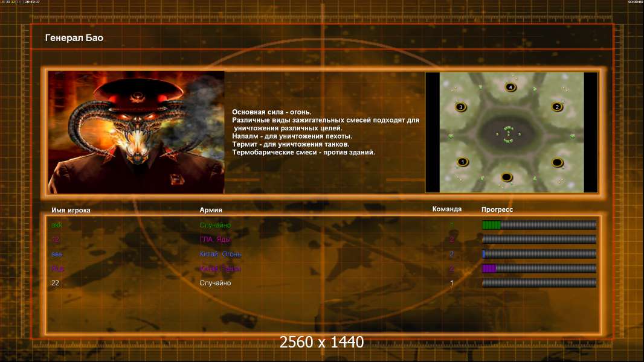Click the progress bar in the ГЛА Яды row
This screenshot has width=644, height=362.
[x=539, y=240]
